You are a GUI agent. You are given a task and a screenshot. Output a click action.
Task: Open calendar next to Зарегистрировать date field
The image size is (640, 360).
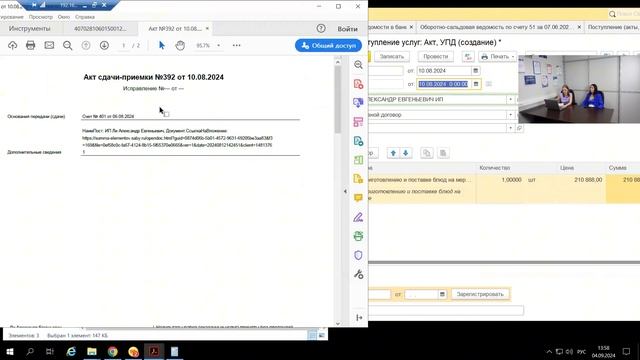pos(442,294)
